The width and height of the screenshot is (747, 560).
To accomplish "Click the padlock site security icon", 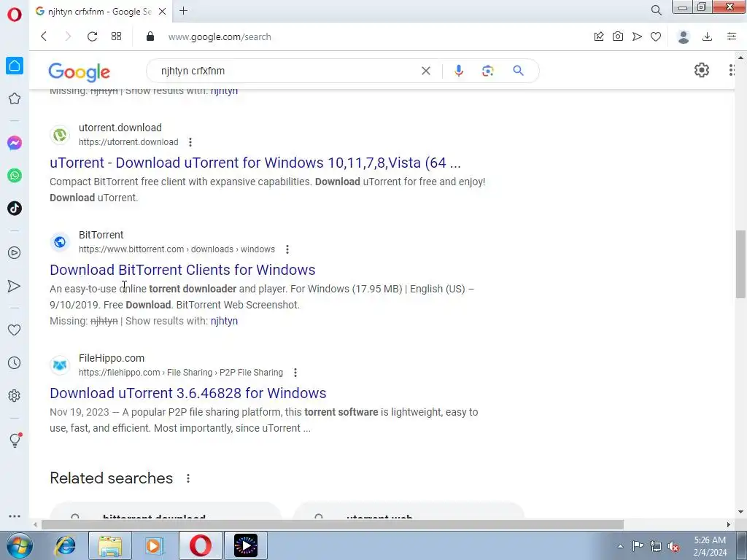I will tap(150, 36).
